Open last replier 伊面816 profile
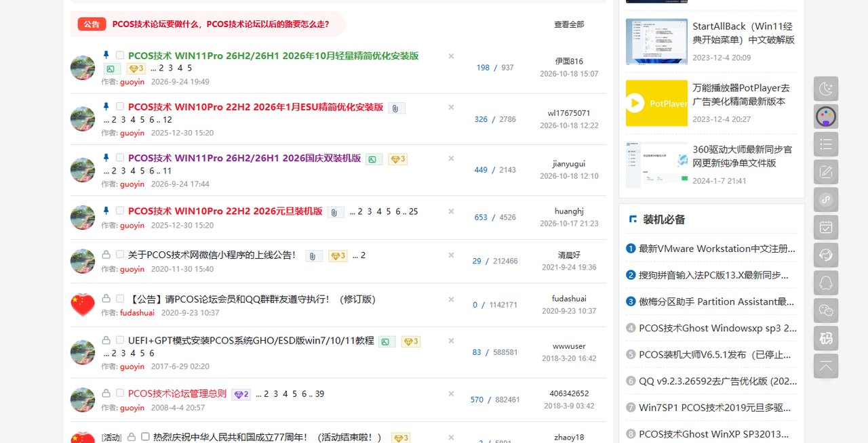The image size is (868, 443). click(569, 62)
